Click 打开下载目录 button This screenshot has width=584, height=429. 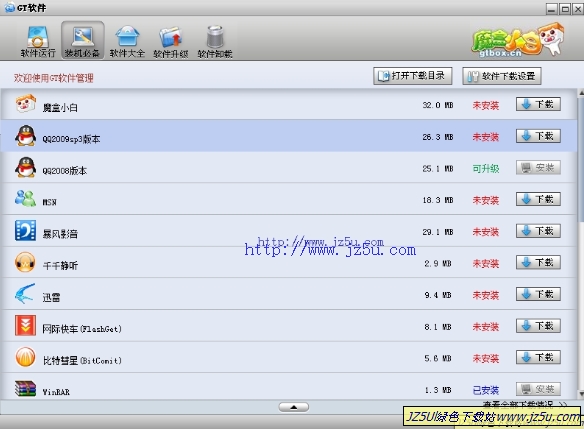413,76
